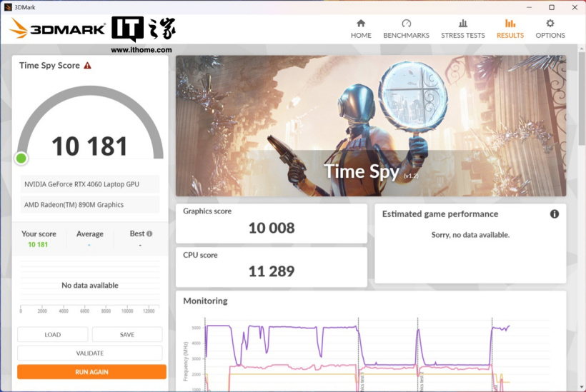Open Options via the gear icon
The height and width of the screenshot is (392, 586).
(550, 24)
